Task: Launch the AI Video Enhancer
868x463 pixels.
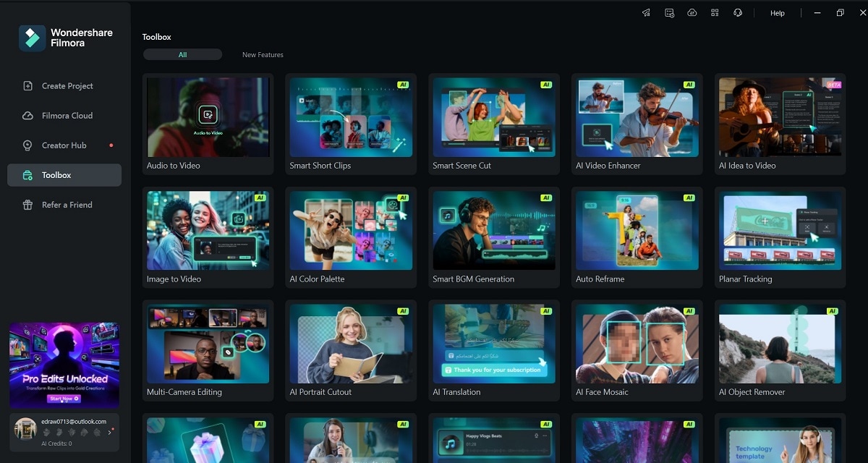Action: tap(637, 124)
